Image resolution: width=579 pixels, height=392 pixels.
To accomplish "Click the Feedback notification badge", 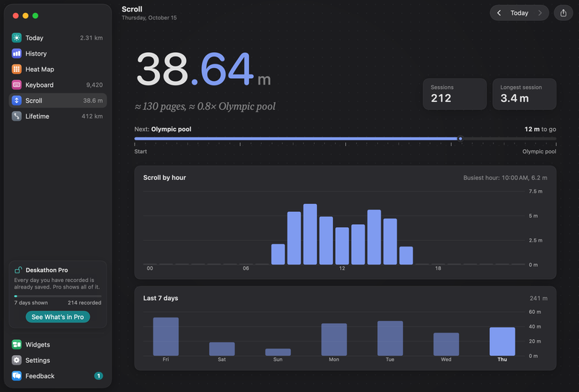I will (98, 376).
